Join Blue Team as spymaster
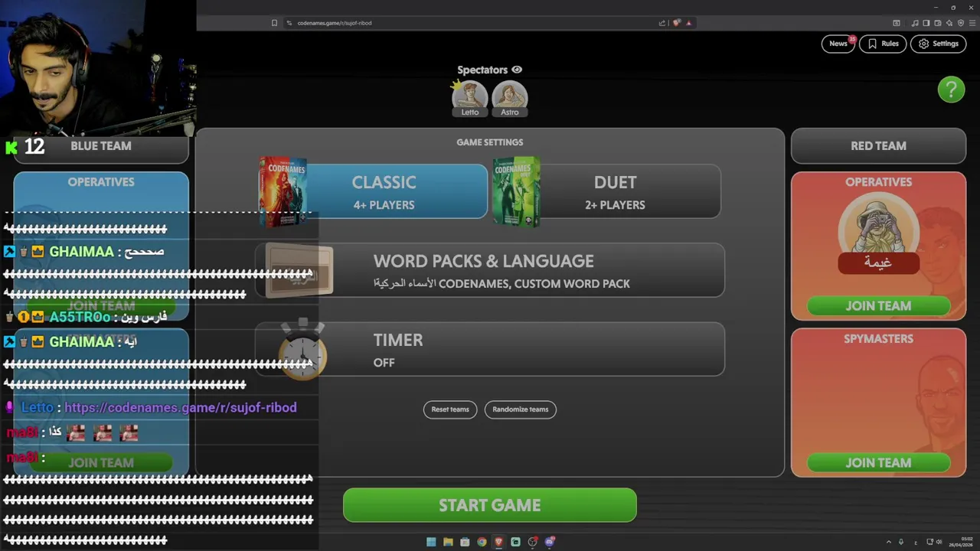 pyautogui.click(x=100, y=463)
